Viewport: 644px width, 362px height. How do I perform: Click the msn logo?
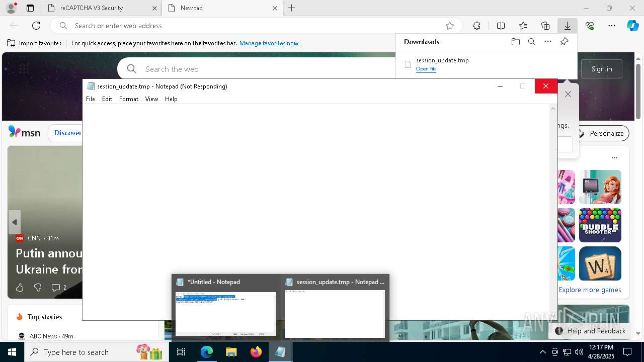[x=24, y=132]
